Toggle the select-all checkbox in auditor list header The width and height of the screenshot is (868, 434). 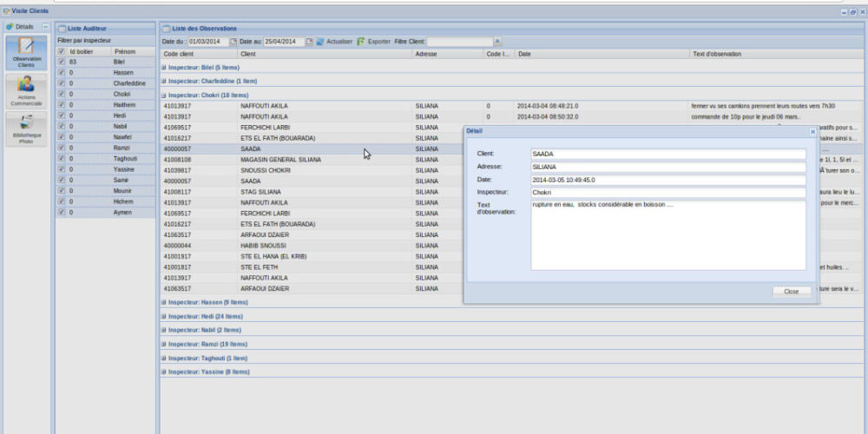click(x=61, y=51)
